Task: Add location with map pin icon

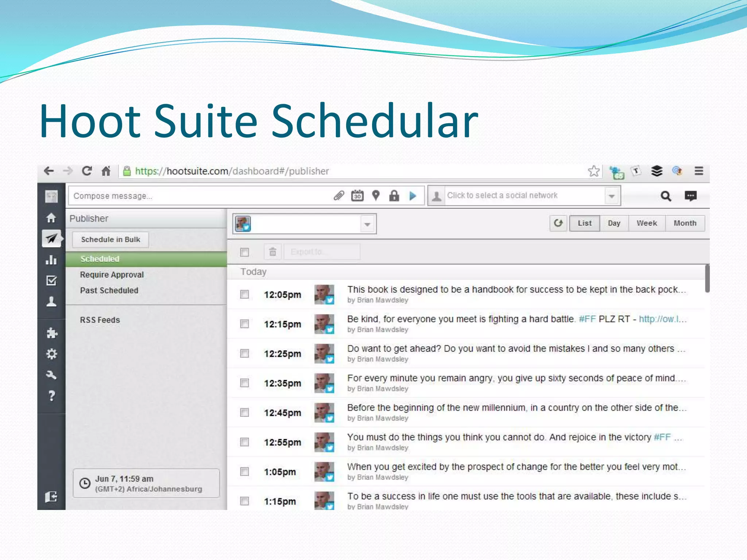Action: 376,196
